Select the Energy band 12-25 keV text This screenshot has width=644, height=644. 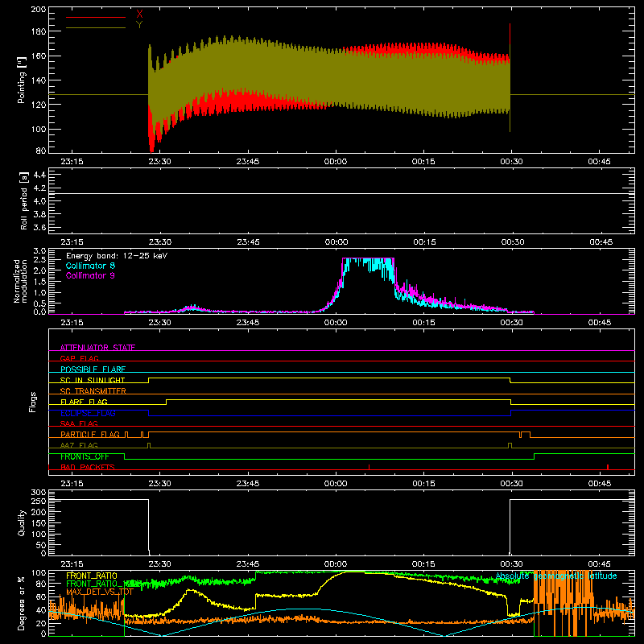click(x=117, y=256)
